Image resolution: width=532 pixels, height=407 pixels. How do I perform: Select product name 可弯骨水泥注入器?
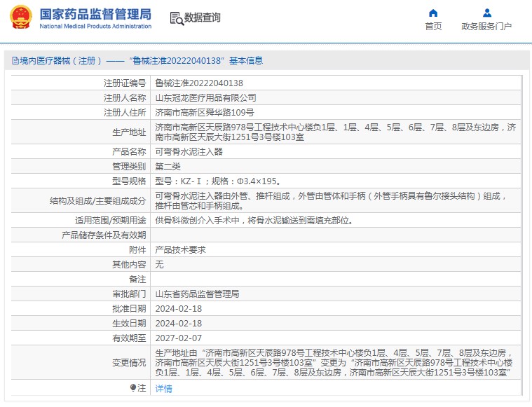point(189,151)
